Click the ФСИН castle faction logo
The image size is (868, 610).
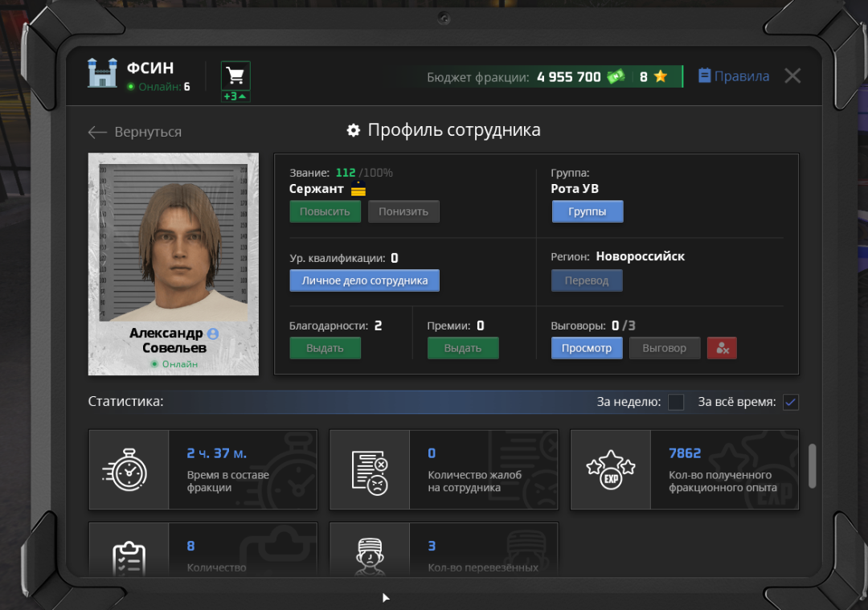[x=102, y=72]
